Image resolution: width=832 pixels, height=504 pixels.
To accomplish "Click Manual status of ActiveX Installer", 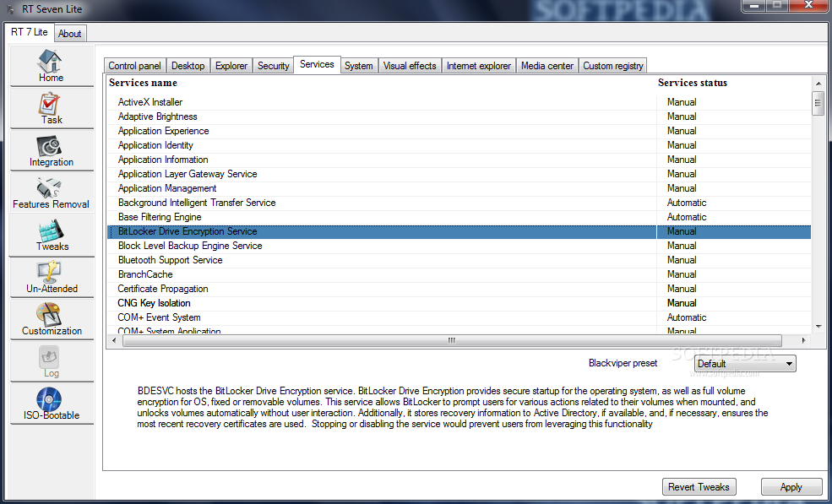I will click(682, 102).
